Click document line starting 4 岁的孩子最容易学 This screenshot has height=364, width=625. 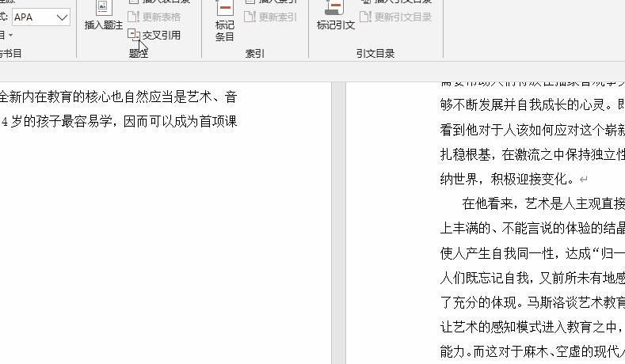coord(119,122)
